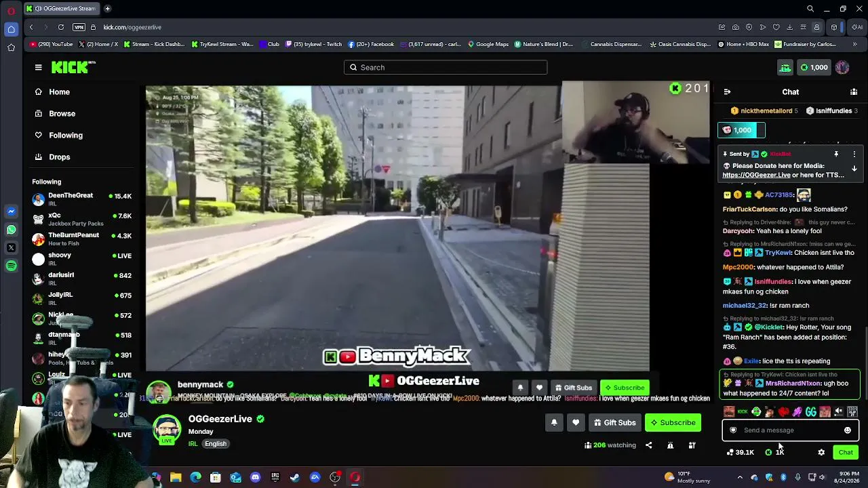Search tabs with magnifier in title bar

(x=810, y=9)
